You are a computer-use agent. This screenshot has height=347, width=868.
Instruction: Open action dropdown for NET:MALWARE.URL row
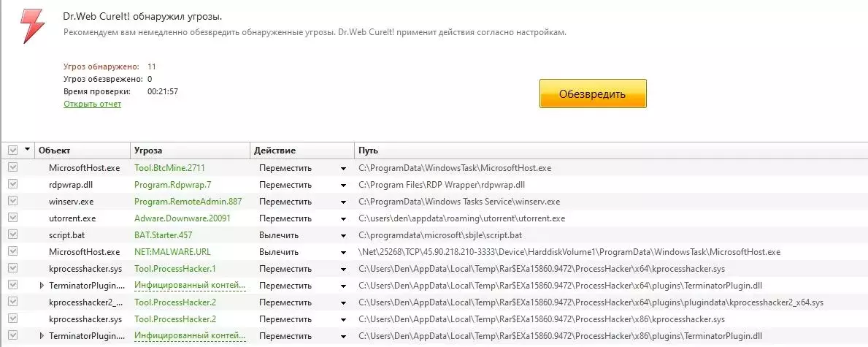[x=344, y=251]
